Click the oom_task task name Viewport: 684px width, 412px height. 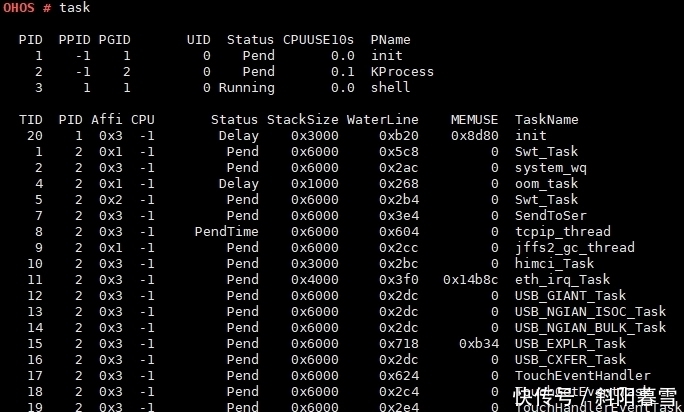(x=546, y=184)
